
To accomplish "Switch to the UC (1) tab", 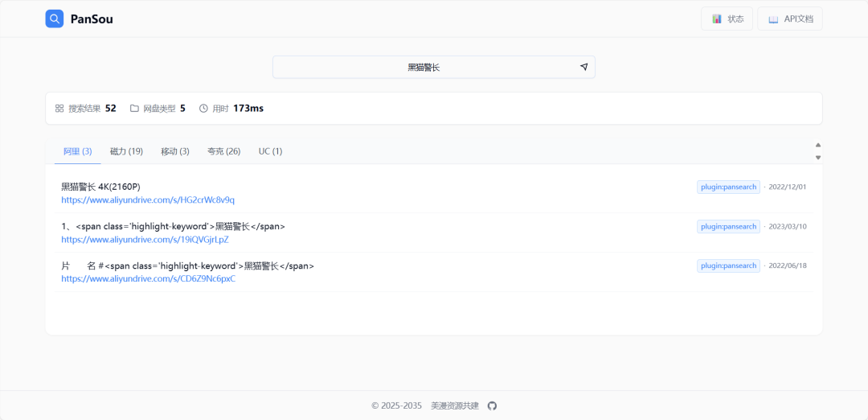I will 270,151.
